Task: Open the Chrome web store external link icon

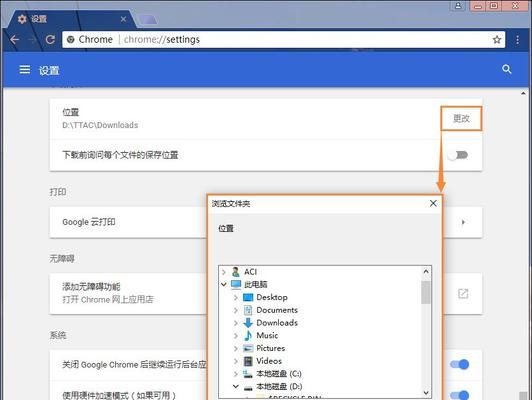Action: click(x=463, y=293)
